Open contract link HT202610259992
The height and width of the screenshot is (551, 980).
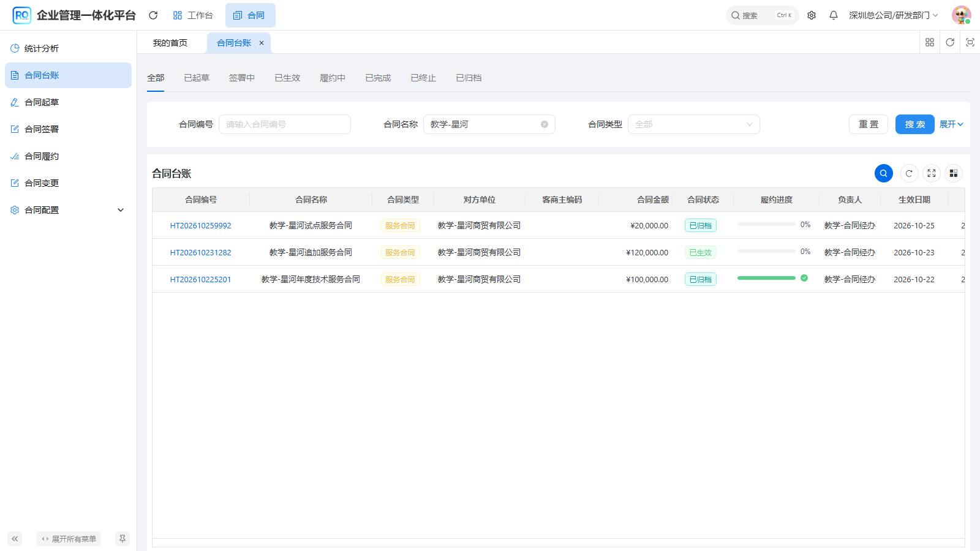click(201, 225)
